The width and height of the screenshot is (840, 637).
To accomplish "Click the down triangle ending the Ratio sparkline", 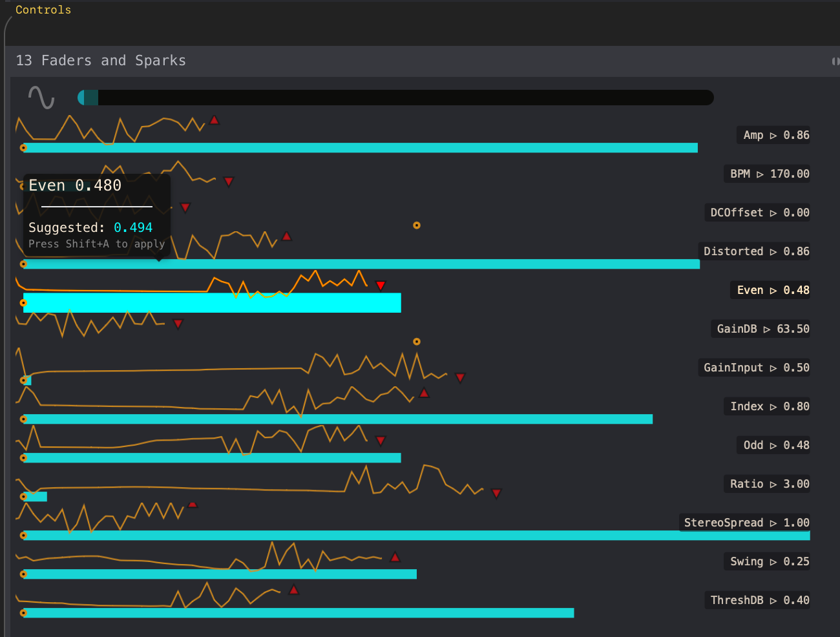I will click(496, 494).
